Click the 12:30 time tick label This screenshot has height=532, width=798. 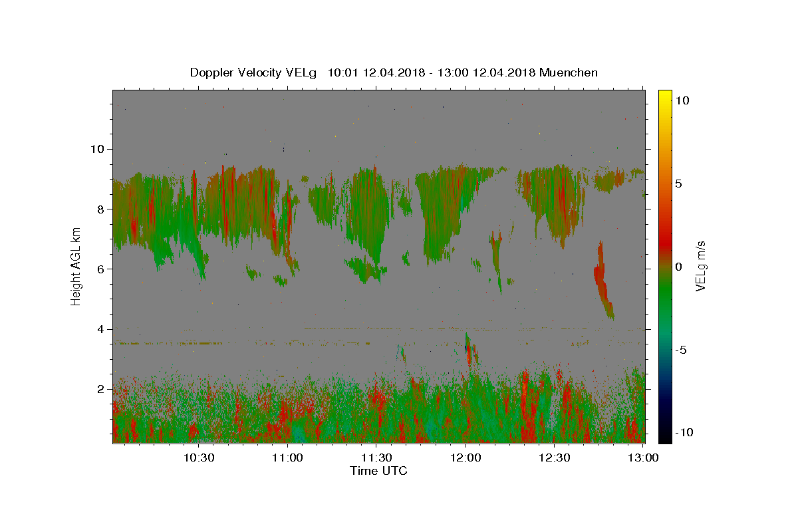coord(555,458)
